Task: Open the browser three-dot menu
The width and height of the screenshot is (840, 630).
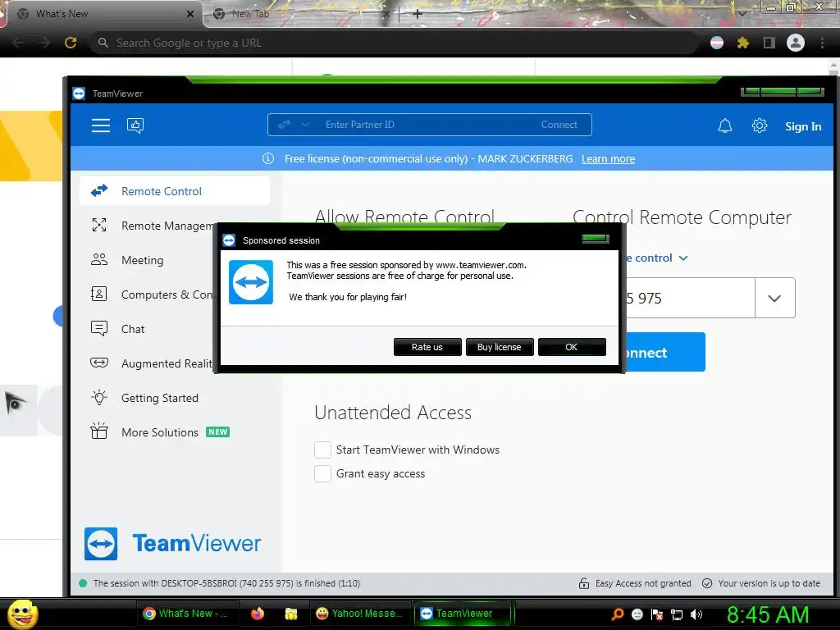Action: tap(822, 43)
